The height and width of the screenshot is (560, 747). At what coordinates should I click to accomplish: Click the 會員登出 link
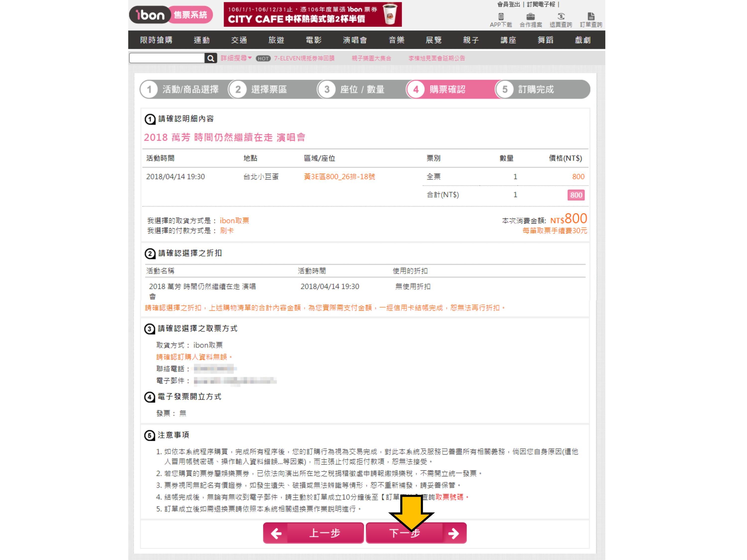coord(508,4)
